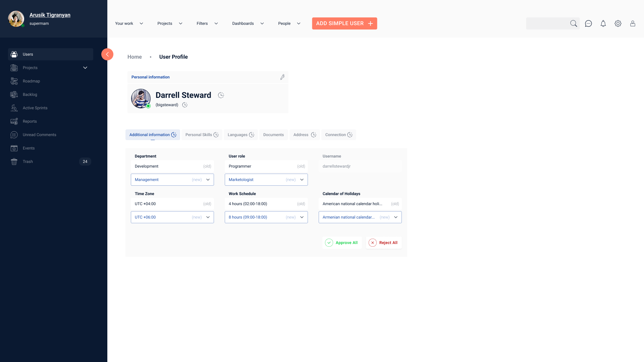The image size is (644, 362).
Task: Click the search magnifier icon
Action: 574,23
